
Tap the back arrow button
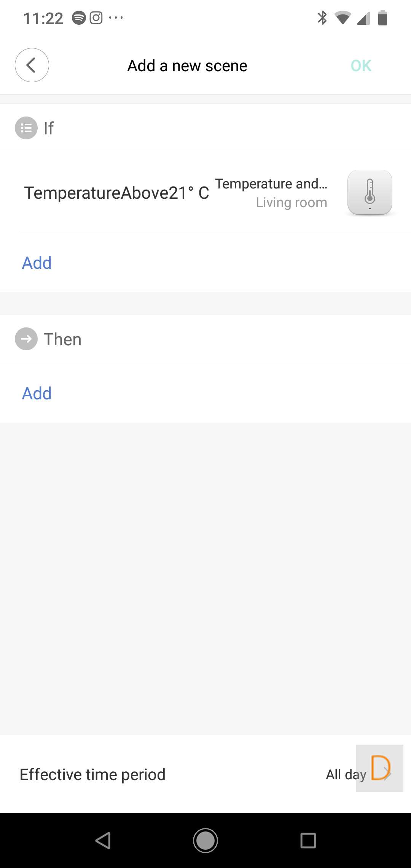click(32, 65)
